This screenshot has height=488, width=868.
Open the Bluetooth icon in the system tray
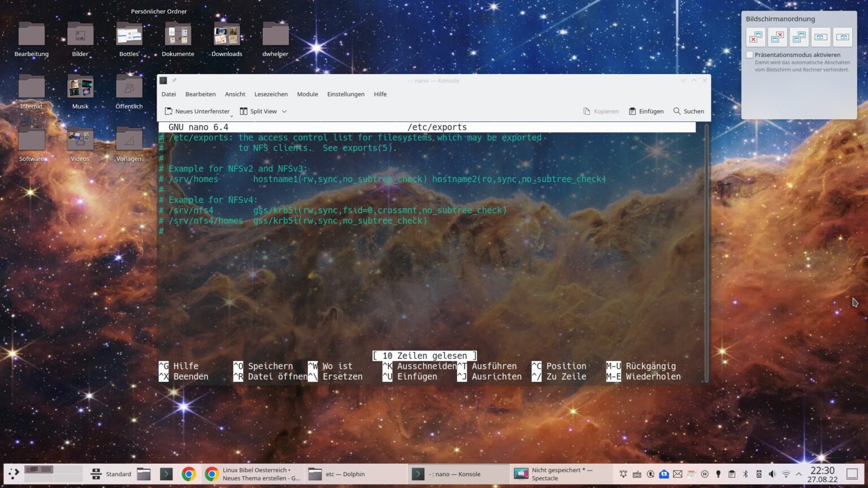[745, 474]
